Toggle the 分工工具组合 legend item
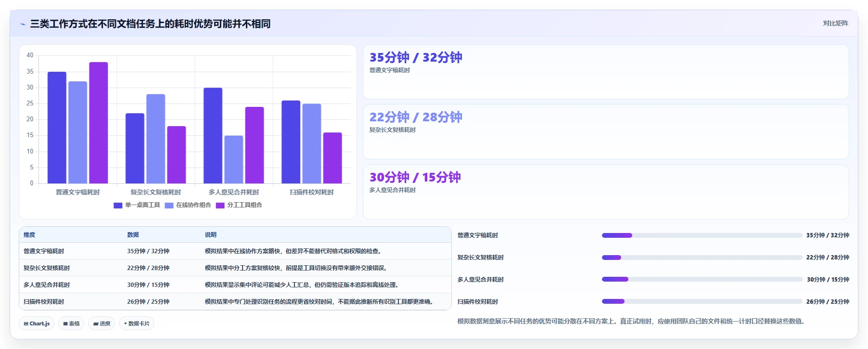The image size is (868, 349). point(239,205)
